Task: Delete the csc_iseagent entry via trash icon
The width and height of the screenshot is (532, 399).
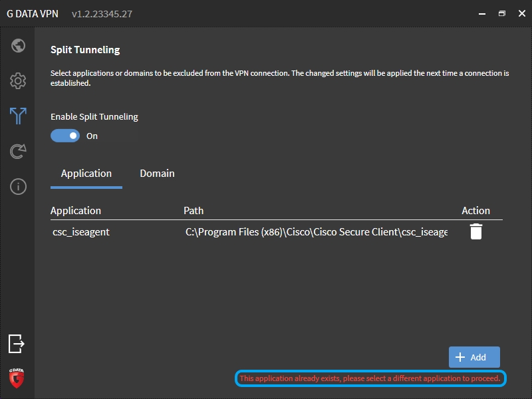Action: tap(475, 231)
